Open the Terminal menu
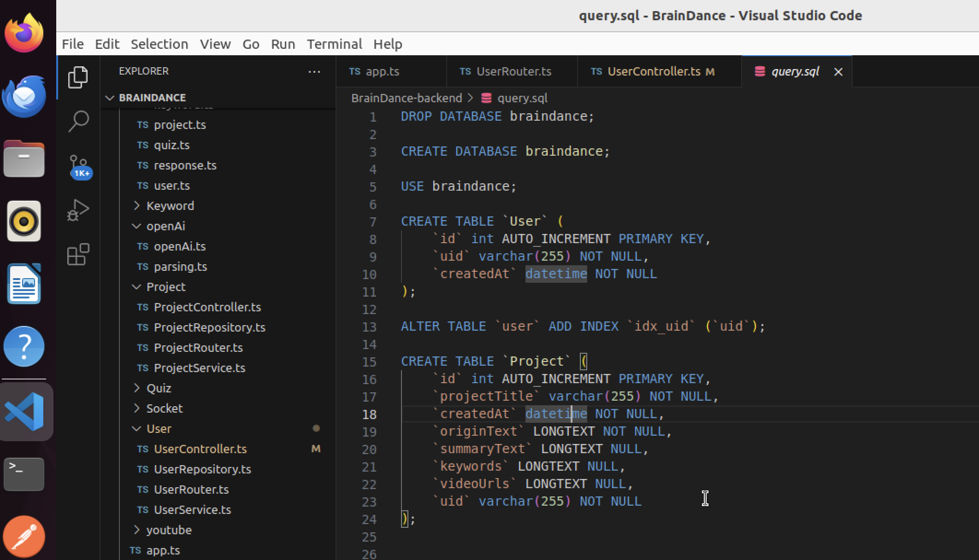This screenshot has height=560, width=979. (335, 44)
